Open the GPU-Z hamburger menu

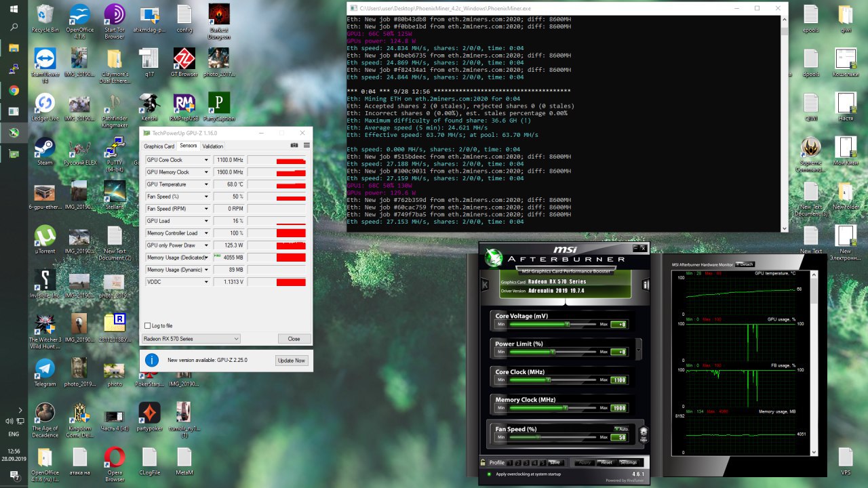point(307,145)
